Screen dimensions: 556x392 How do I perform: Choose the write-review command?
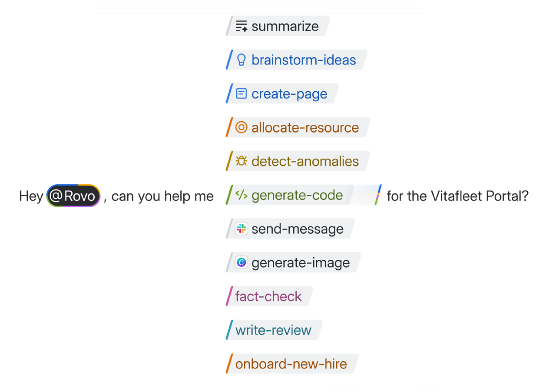tap(273, 330)
